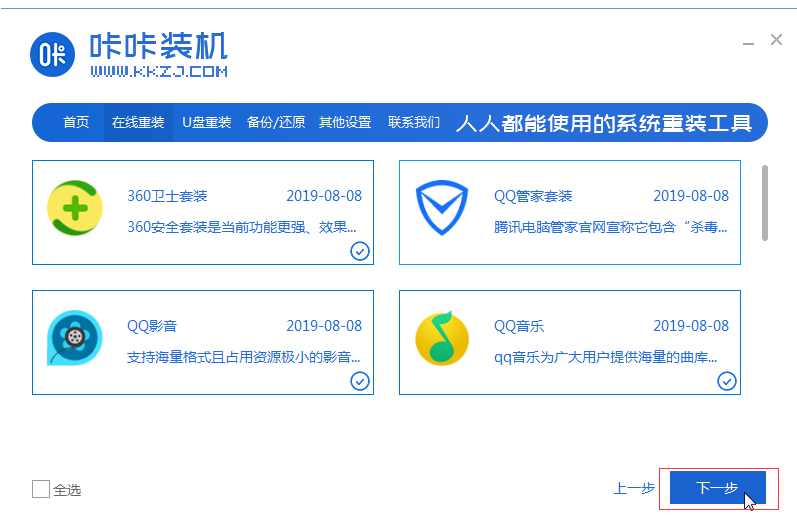Click the 咔咔装机 round logo icon
Screen dimensions: 797x525
click(52, 54)
